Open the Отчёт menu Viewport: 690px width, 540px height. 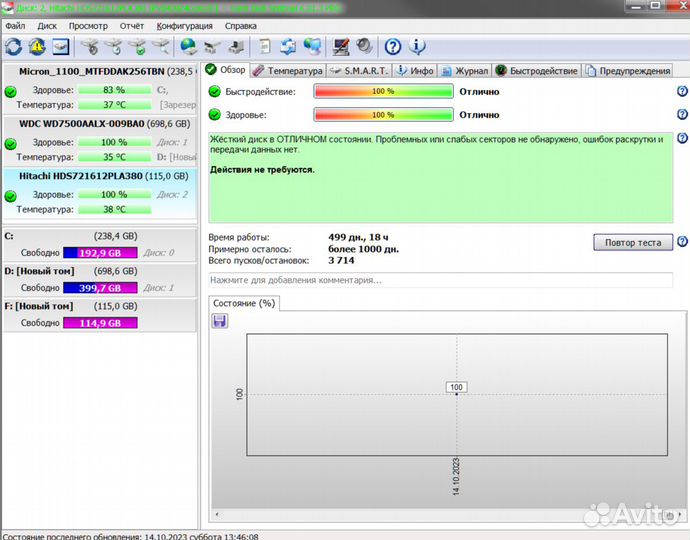coord(131,25)
